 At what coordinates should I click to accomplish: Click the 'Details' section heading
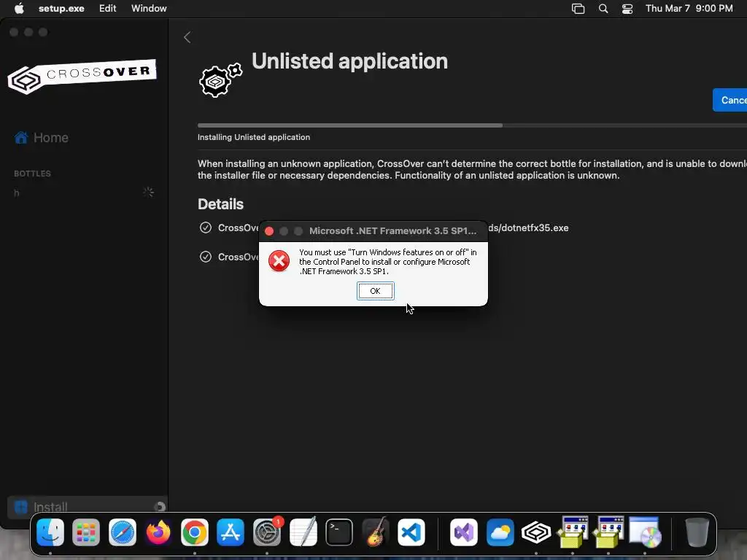(220, 204)
